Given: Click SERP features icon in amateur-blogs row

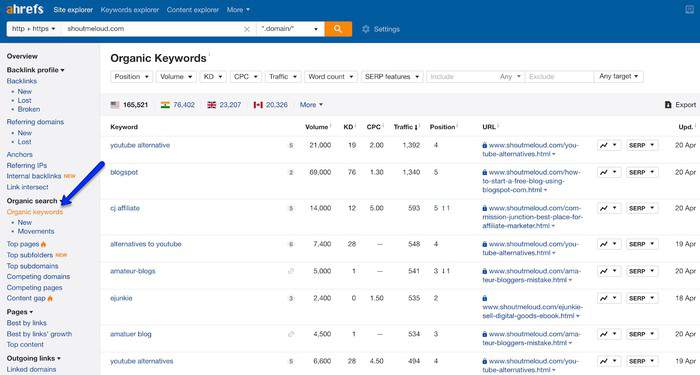Looking at the screenshot, I should click(291, 271).
